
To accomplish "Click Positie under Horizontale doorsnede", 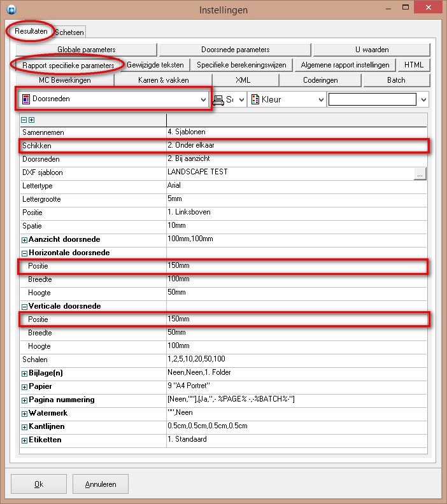I will 223,266.
